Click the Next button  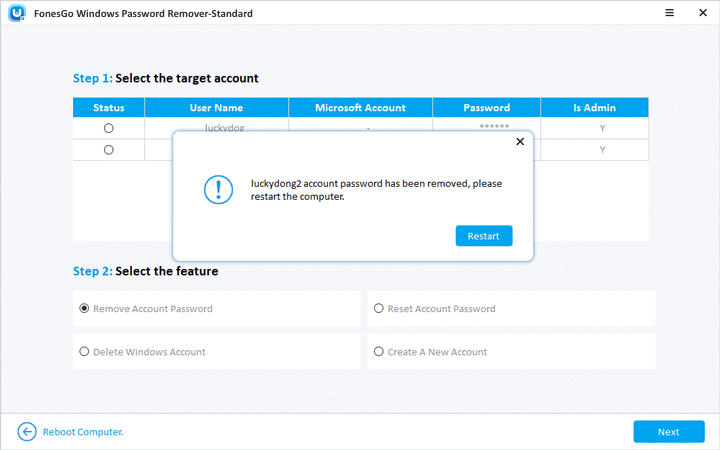[x=669, y=432]
